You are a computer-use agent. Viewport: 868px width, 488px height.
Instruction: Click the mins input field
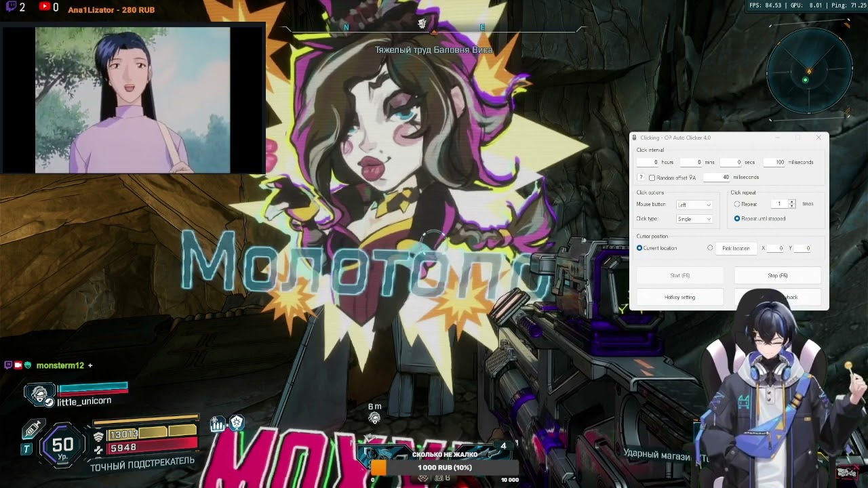(x=691, y=162)
